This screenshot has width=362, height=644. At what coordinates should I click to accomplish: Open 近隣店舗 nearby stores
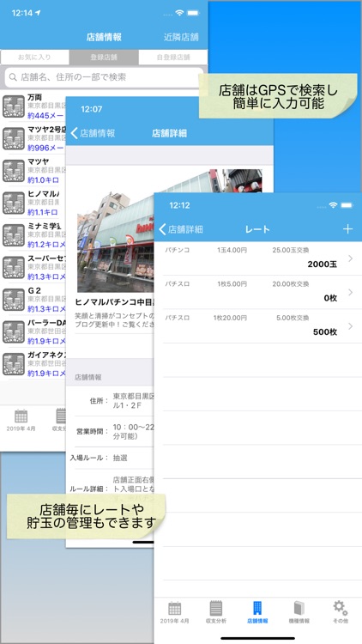(181, 37)
